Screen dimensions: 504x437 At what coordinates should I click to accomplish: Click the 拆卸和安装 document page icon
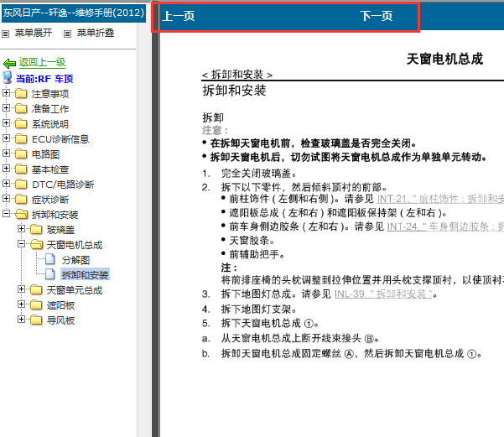coord(50,274)
